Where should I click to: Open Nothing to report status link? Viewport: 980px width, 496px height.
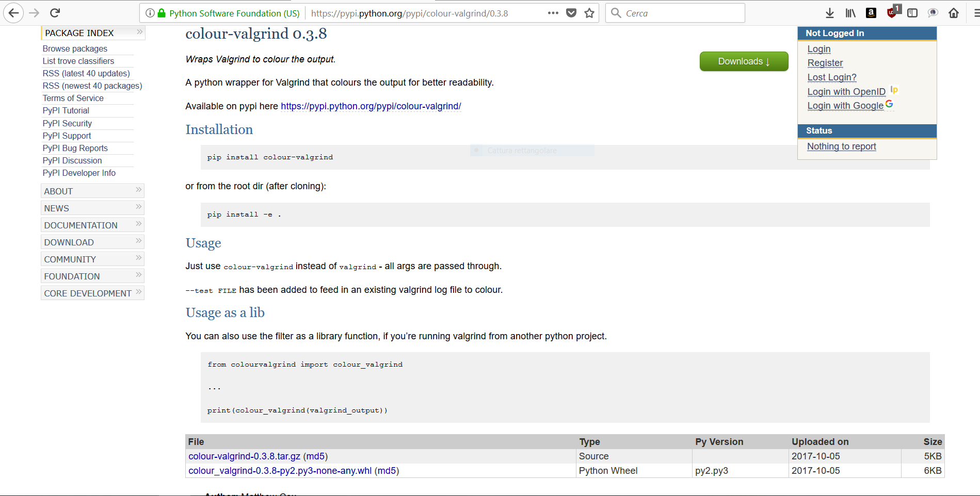click(841, 146)
